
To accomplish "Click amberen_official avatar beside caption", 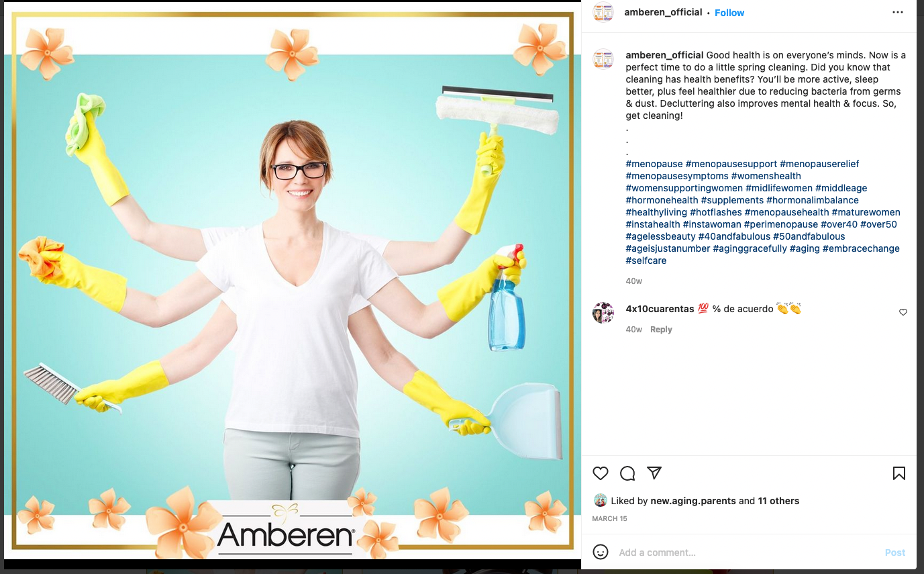I will coord(603,59).
